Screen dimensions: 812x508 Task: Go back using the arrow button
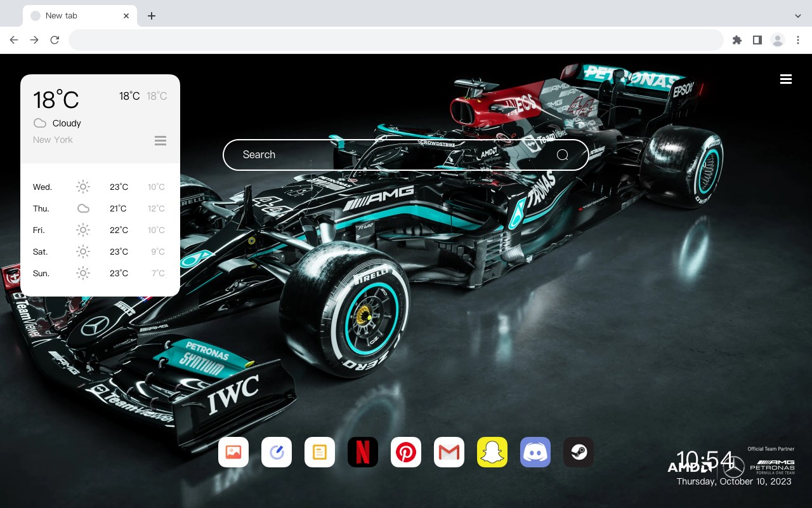coord(14,40)
